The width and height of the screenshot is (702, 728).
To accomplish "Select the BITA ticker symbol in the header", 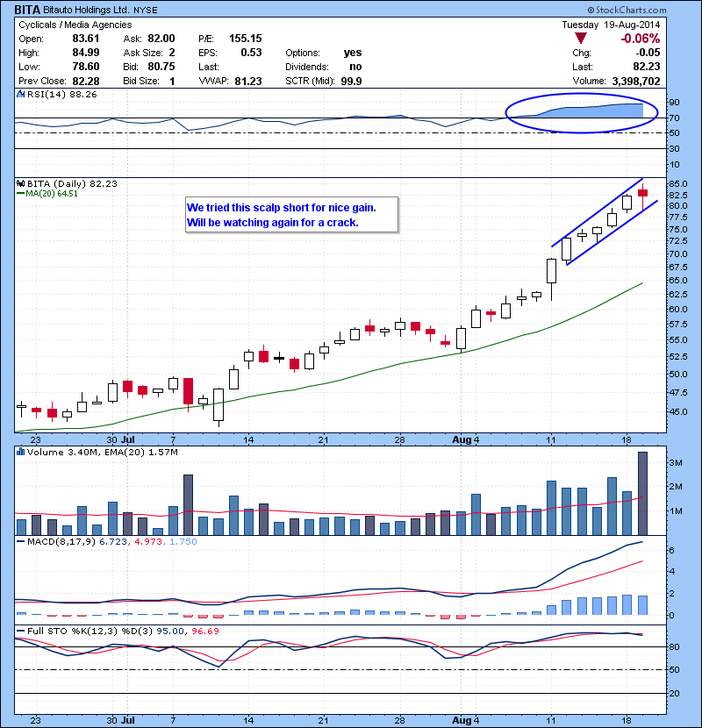I will (27, 10).
